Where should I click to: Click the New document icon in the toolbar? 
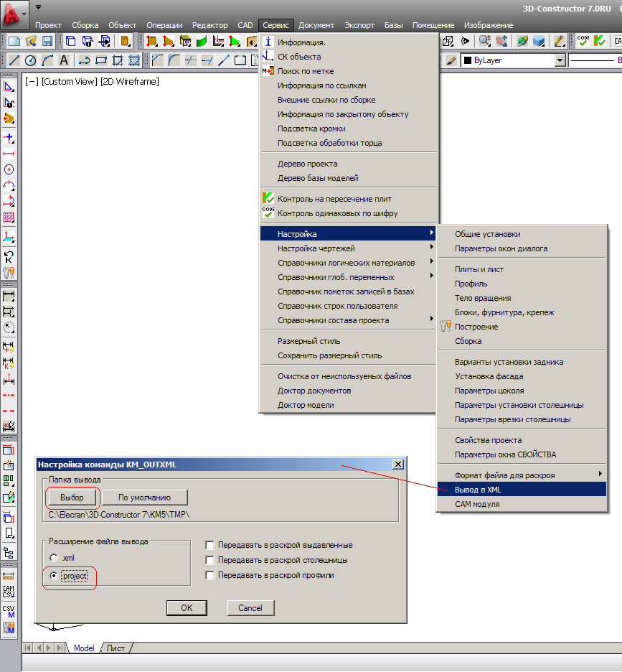tap(14, 41)
